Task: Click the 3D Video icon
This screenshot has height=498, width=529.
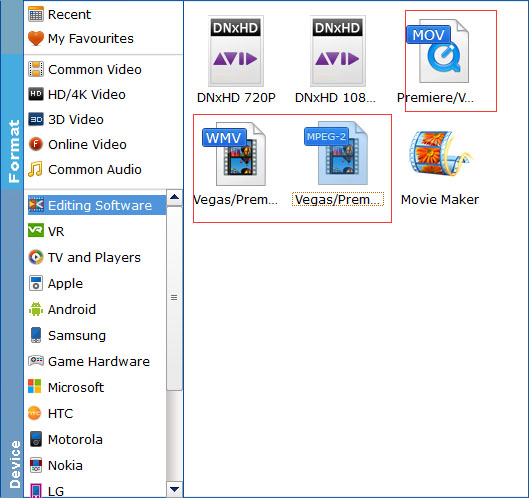Action: [x=36, y=119]
